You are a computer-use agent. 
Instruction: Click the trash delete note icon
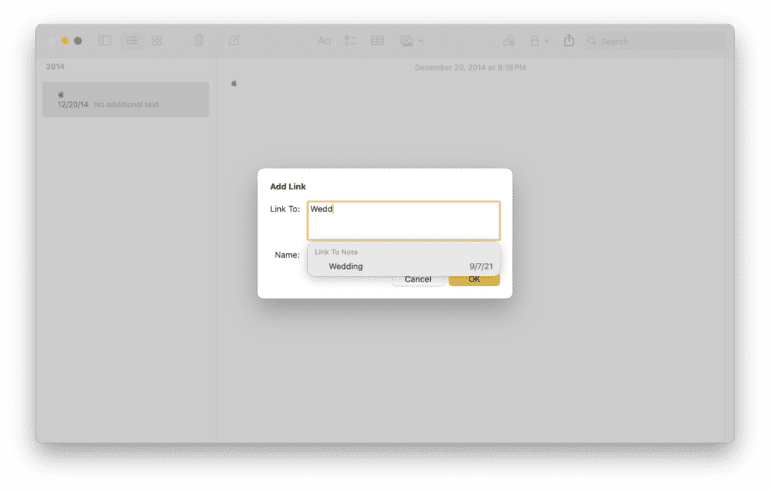point(199,40)
